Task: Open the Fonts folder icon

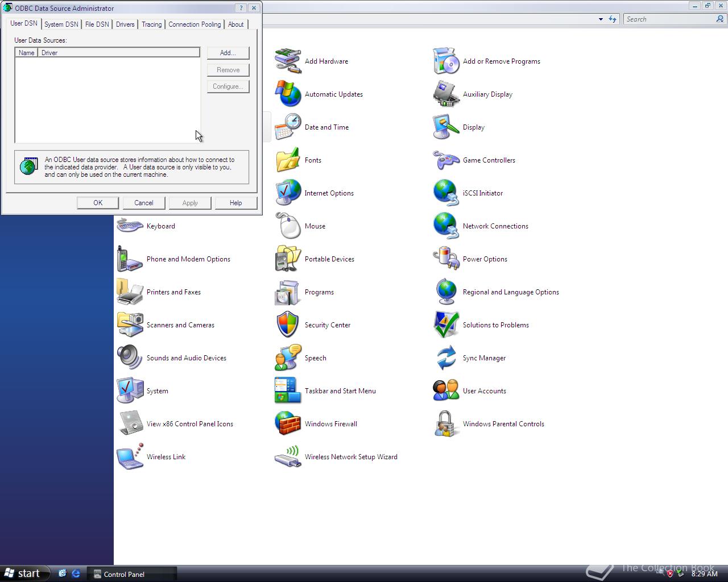Action: pyautogui.click(x=288, y=160)
